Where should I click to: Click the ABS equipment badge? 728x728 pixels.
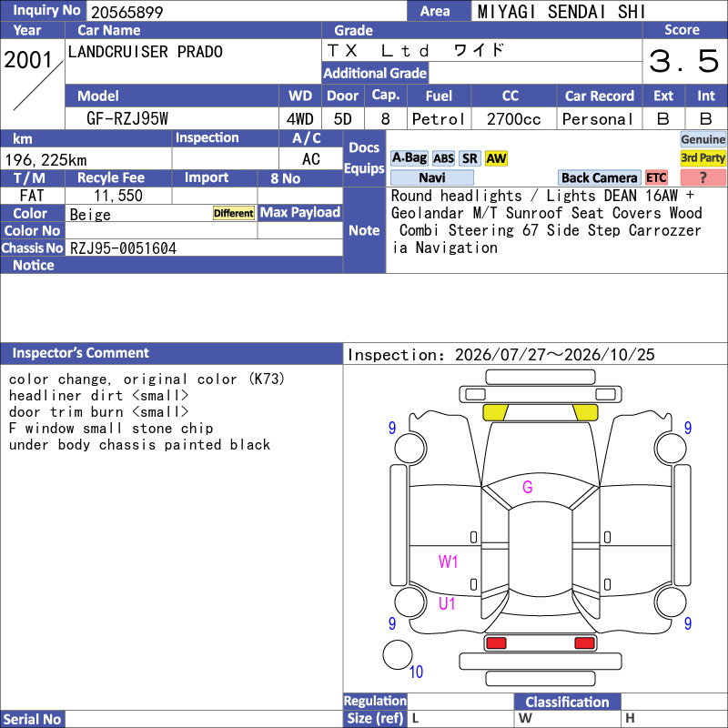point(443,158)
